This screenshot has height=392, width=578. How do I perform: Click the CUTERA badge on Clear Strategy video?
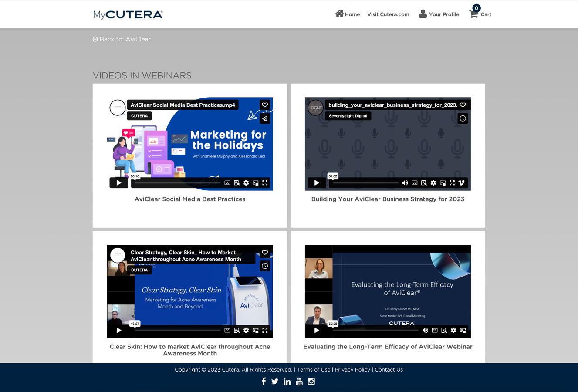coord(139,270)
